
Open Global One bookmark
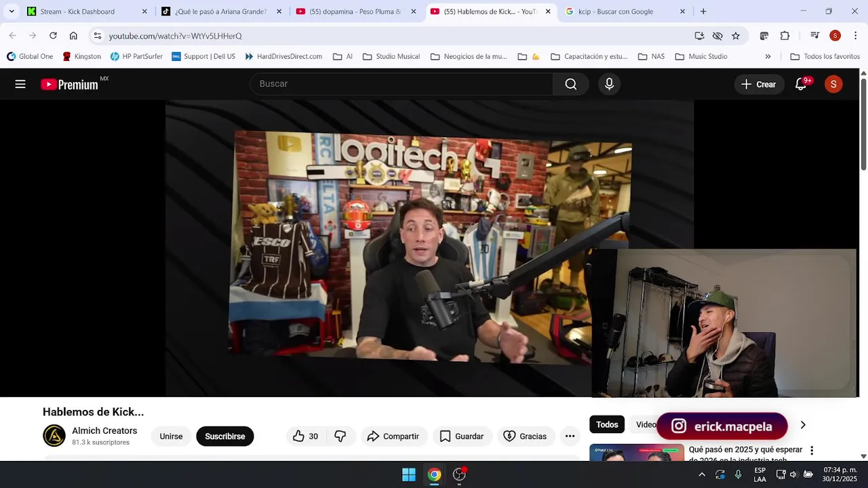(x=30, y=56)
